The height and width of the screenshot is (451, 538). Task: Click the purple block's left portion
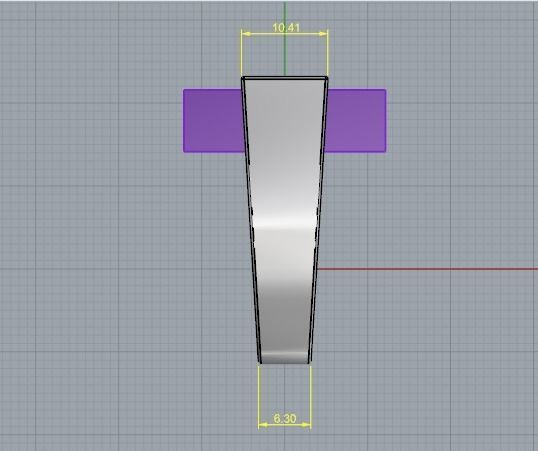pos(214,120)
